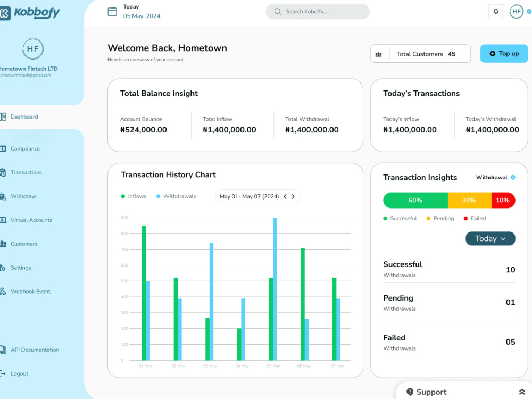The width and height of the screenshot is (532, 399).
Task: Click the API Documentation icon
Action: [3, 350]
